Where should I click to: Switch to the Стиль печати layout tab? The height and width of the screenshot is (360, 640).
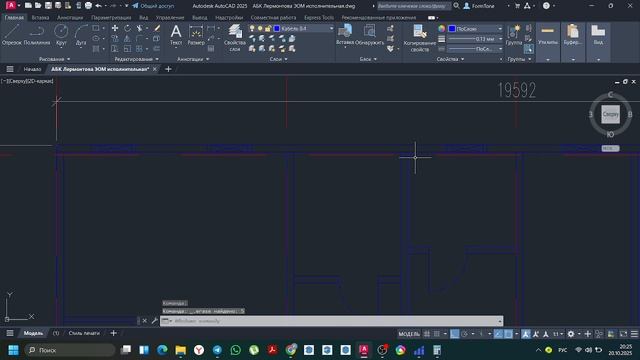tap(84, 333)
